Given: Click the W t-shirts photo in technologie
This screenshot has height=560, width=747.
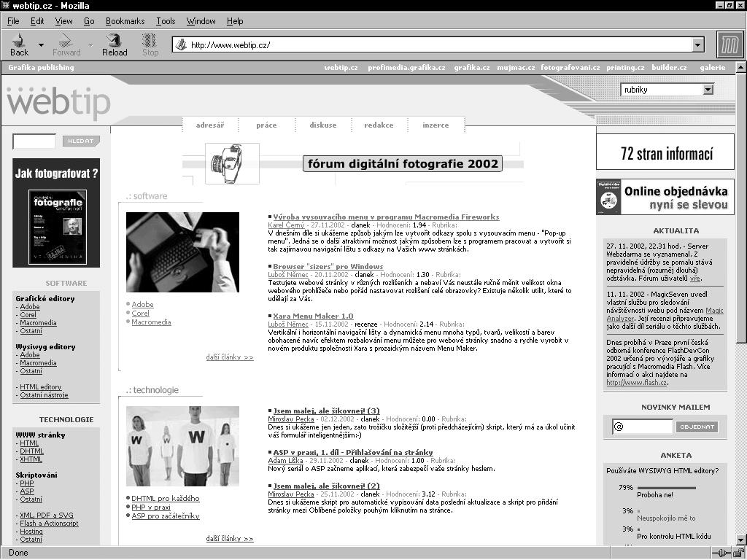Looking at the screenshot, I should coord(182,446).
